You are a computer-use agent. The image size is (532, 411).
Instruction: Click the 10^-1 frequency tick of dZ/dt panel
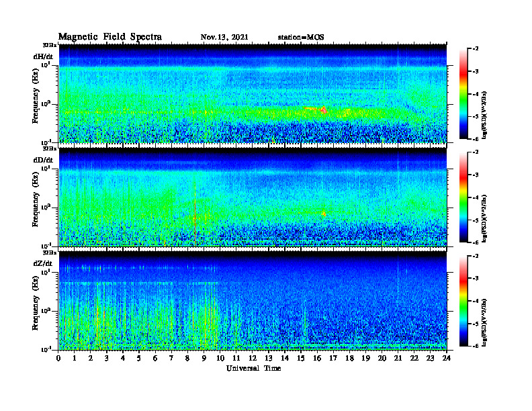[x=46, y=350]
